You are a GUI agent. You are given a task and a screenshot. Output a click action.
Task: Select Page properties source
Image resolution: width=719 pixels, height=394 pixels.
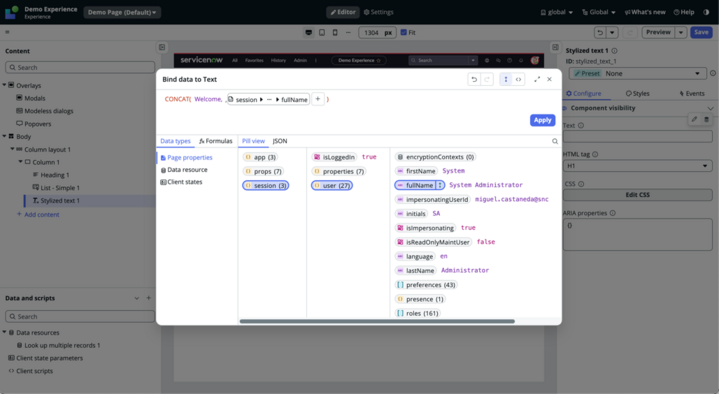[x=187, y=157]
